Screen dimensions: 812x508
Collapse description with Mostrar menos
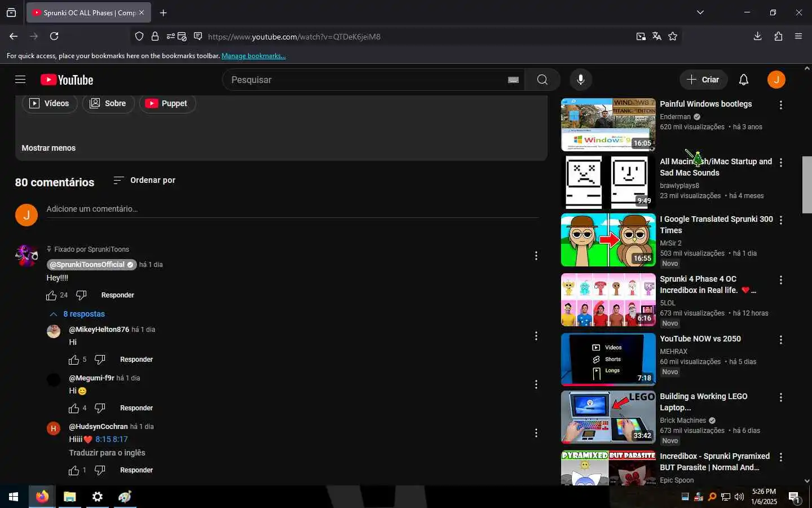click(48, 148)
